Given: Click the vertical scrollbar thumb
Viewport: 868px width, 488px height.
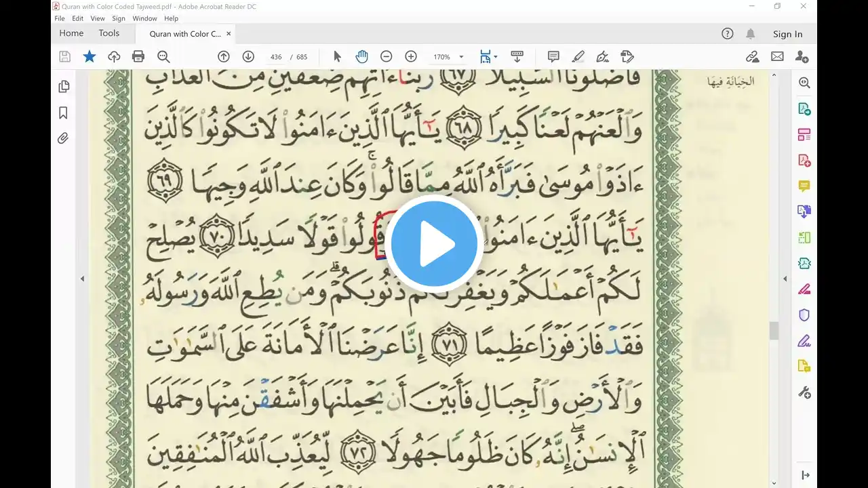Looking at the screenshot, I should tap(773, 331).
